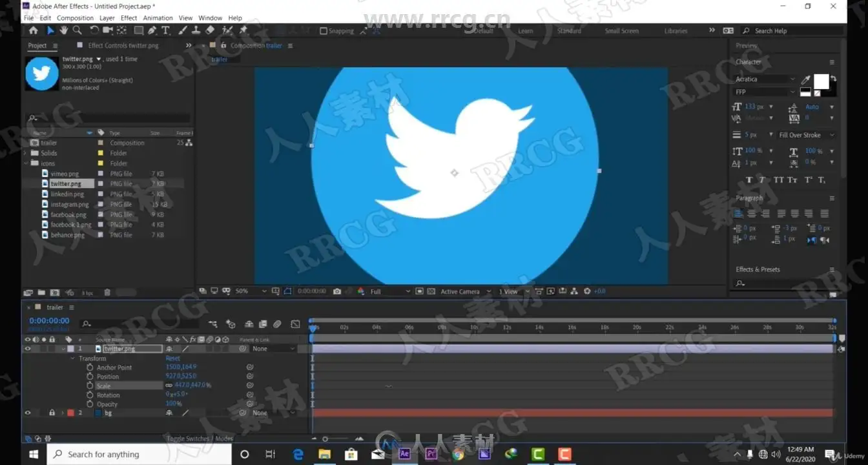
Task: Toggle the transparency grid in the viewer
Action: click(431, 291)
